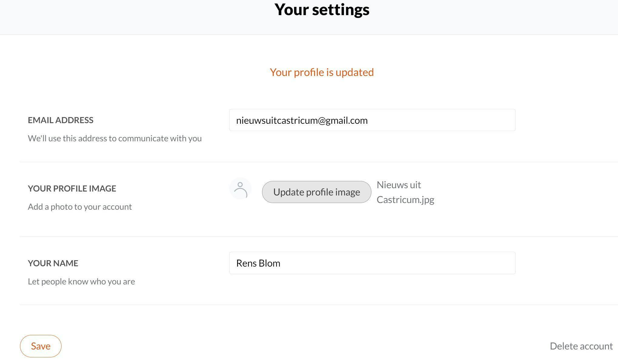Click into the Rens Blom name field
The height and width of the screenshot is (364, 618).
click(372, 263)
